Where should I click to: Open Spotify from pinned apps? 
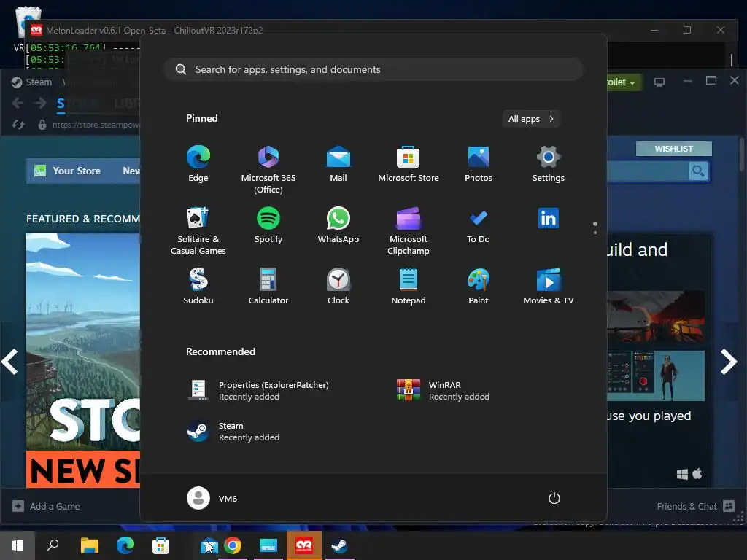268,225
